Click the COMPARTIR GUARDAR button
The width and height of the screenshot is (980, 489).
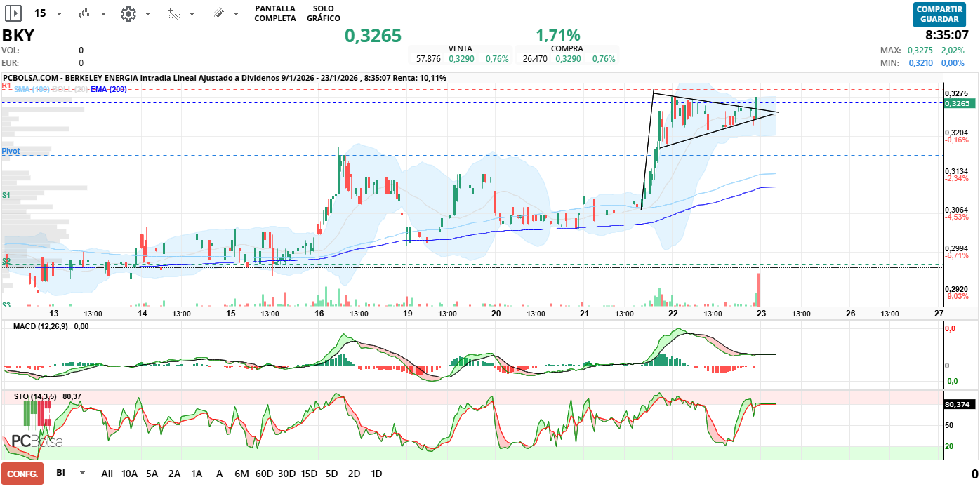tap(939, 14)
